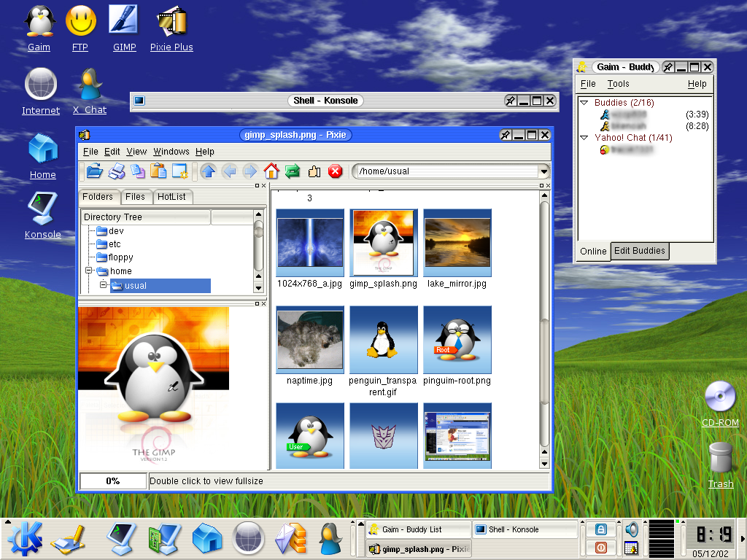Switch to the HotList tab in Pixie
Screen dimensions: 747x560
[x=171, y=197]
